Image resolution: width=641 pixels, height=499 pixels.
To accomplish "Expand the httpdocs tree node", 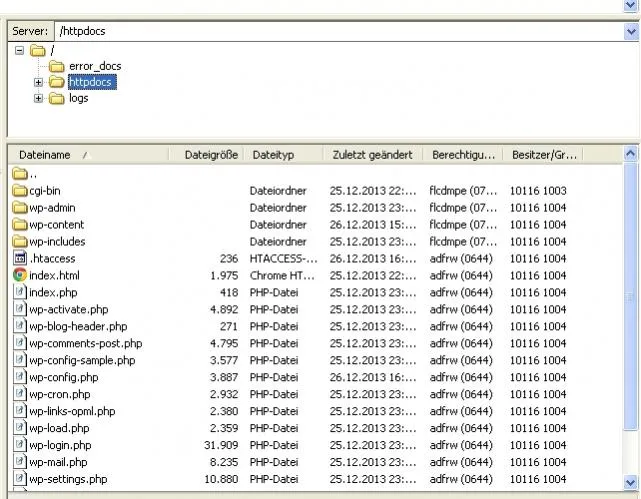I will [38, 82].
